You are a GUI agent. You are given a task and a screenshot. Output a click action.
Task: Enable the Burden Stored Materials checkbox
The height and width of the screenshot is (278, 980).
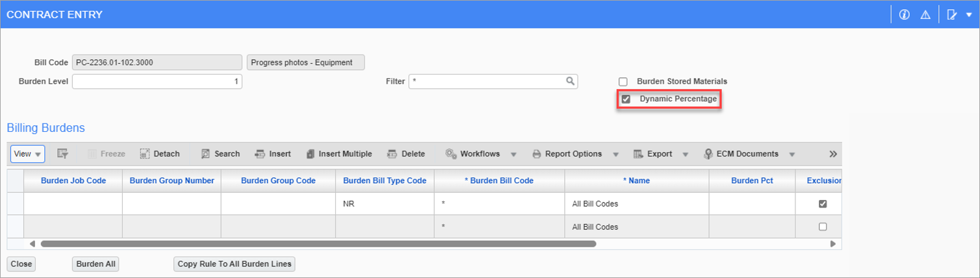(x=623, y=82)
